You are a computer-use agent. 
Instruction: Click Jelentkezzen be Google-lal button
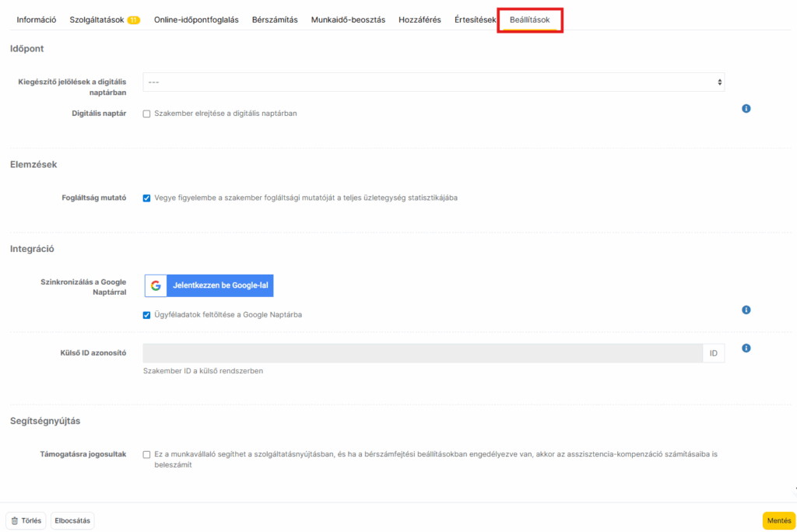(209, 285)
